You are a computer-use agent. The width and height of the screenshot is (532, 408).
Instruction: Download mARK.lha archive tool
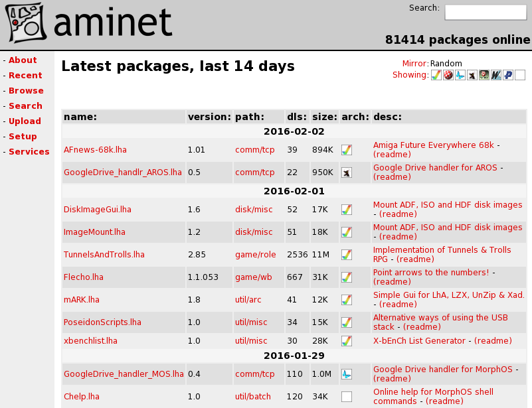(82, 300)
